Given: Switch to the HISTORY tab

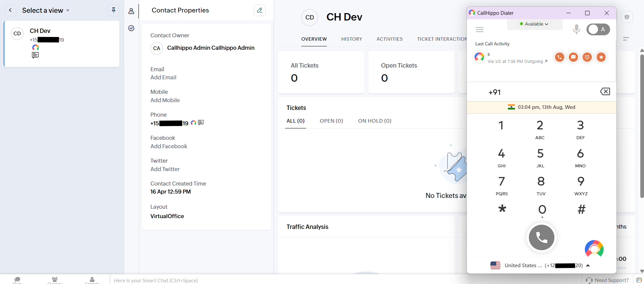Looking at the screenshot, I should pyautogui.click(x=352, y=39).
